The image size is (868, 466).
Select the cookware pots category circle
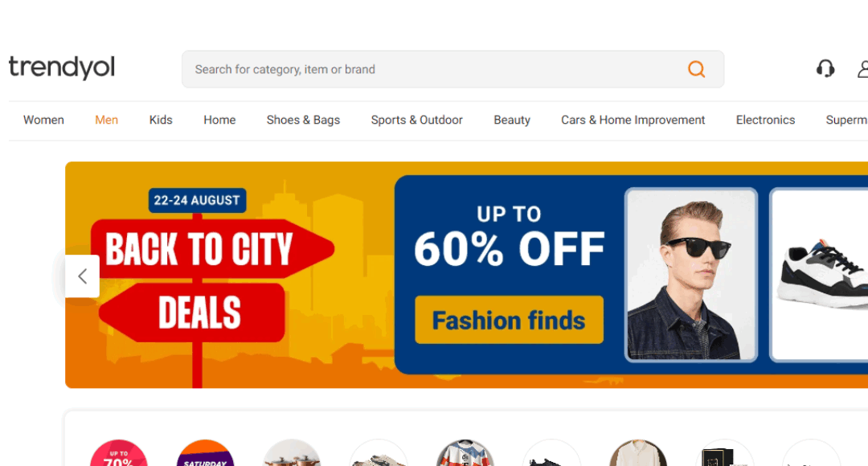292,452
